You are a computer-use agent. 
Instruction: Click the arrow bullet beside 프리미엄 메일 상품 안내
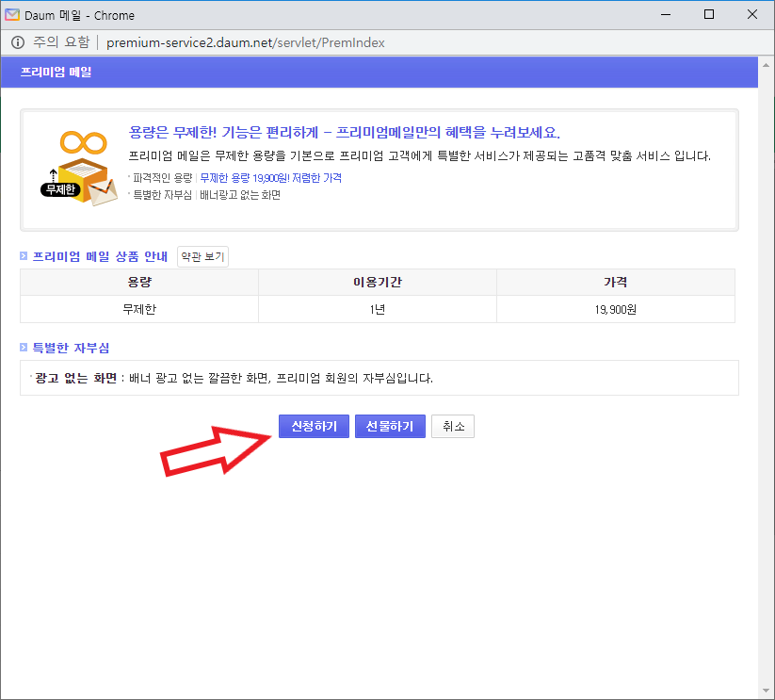(x=24, y=255)
